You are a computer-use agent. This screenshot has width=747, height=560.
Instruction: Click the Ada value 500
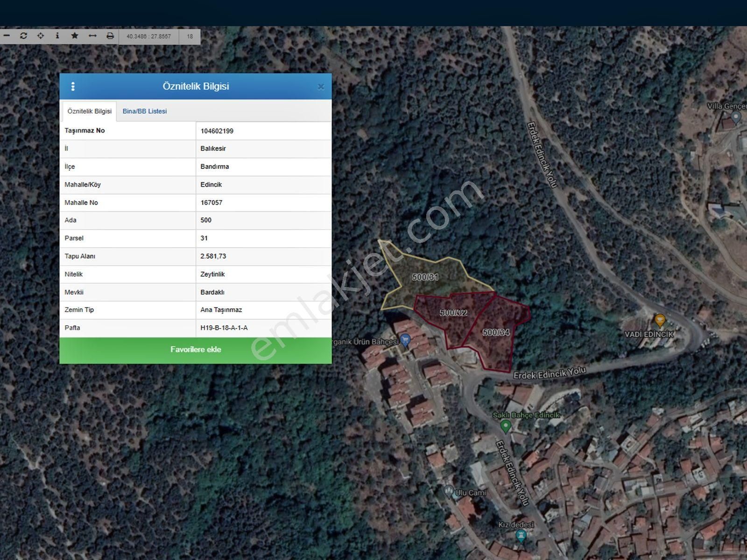coord(206,220)
